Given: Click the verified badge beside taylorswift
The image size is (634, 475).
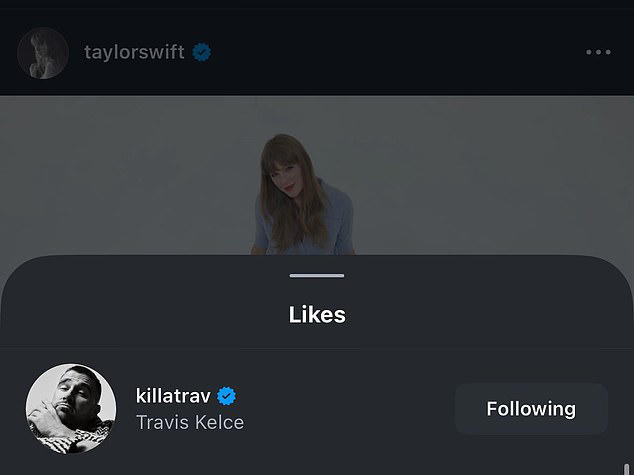Looking at the screenshot, I should pyautogui.click(x=203, y=52).
